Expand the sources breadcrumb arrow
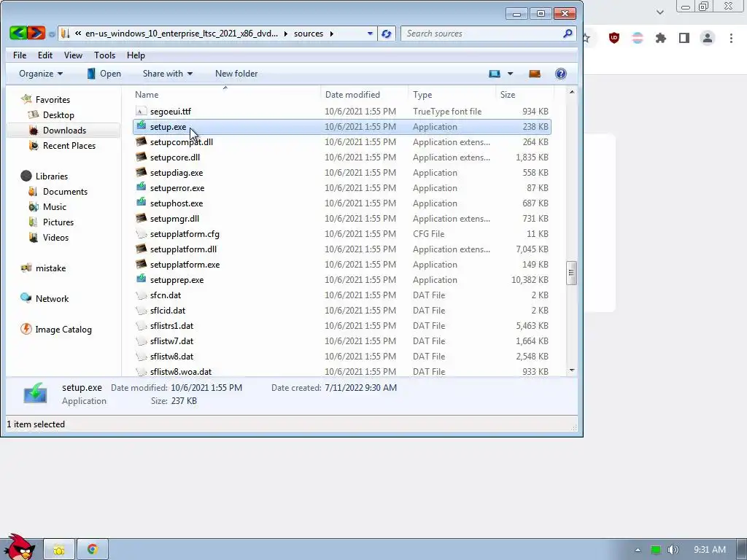 332,34
